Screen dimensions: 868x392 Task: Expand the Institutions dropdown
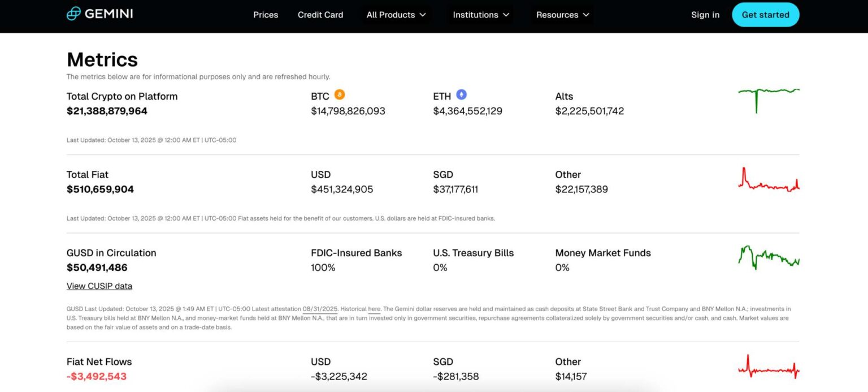click(x=480, y=15)
